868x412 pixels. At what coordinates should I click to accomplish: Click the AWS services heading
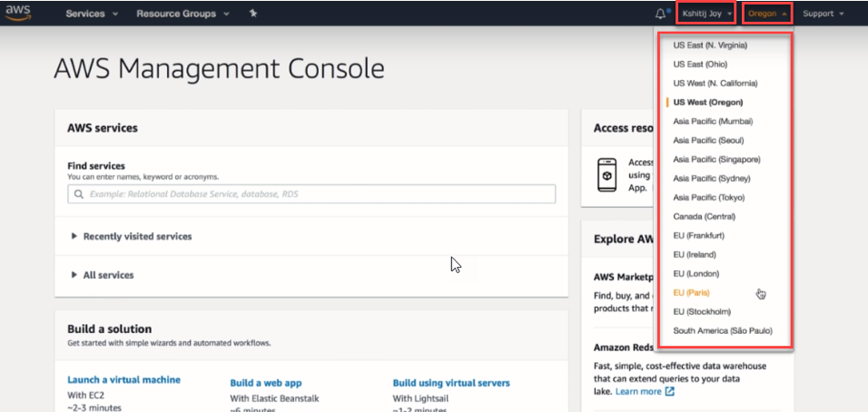[x=103, y=128]
